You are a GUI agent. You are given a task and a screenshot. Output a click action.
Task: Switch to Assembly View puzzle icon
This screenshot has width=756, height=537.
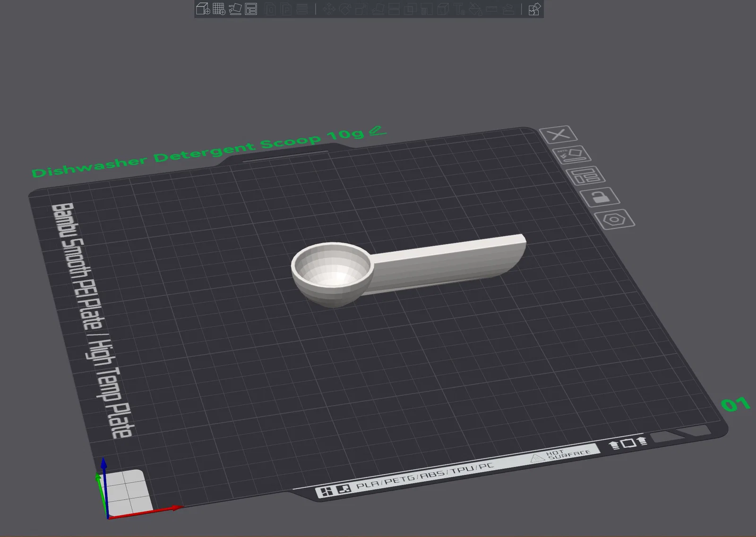point(534,9)
